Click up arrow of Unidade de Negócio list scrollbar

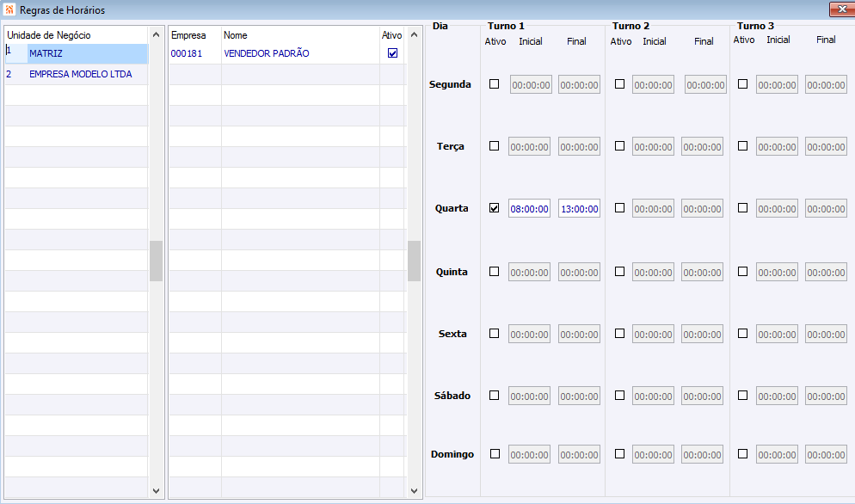click(x=156, y=34)
